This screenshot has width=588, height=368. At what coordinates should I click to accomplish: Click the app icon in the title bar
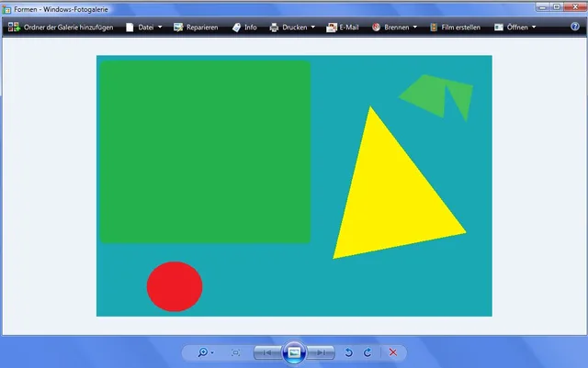7,7
